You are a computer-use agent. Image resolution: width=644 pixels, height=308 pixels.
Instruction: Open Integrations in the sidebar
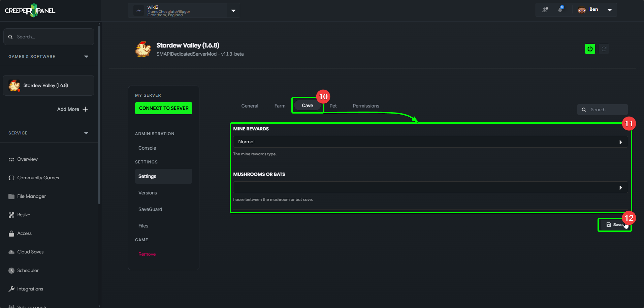[30, 289]
